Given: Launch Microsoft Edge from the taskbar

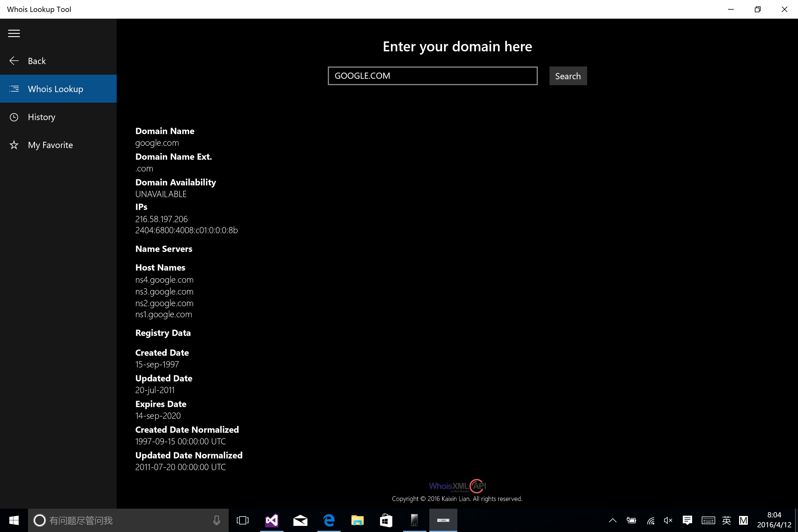Looking at the screenshot, I should [329, 520].
